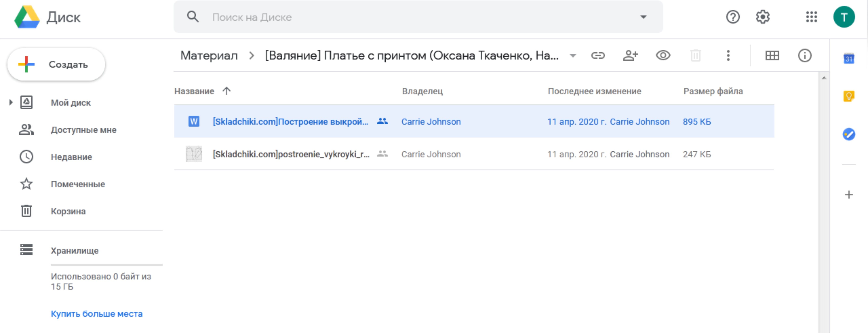Open Google Tasks side panel icon
The width and height of the screenshot is (868, 333).
[848, 134]
